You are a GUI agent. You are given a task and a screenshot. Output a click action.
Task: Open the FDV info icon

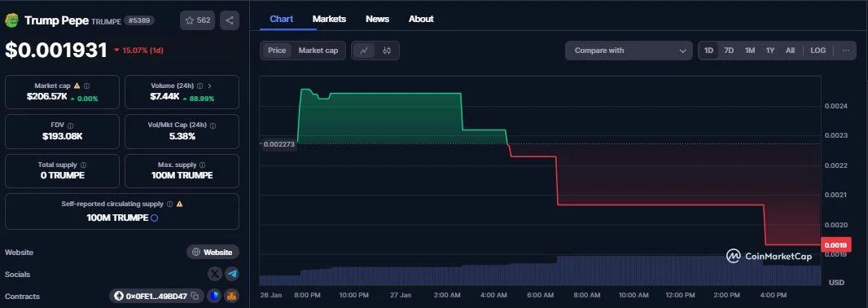[70, 125]
